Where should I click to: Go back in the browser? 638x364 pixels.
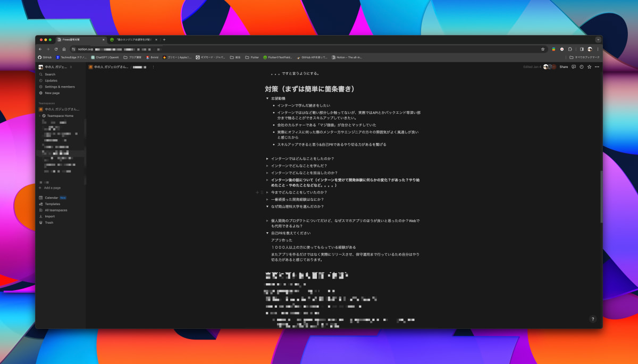pyautogui.click(x=40, y=49)
